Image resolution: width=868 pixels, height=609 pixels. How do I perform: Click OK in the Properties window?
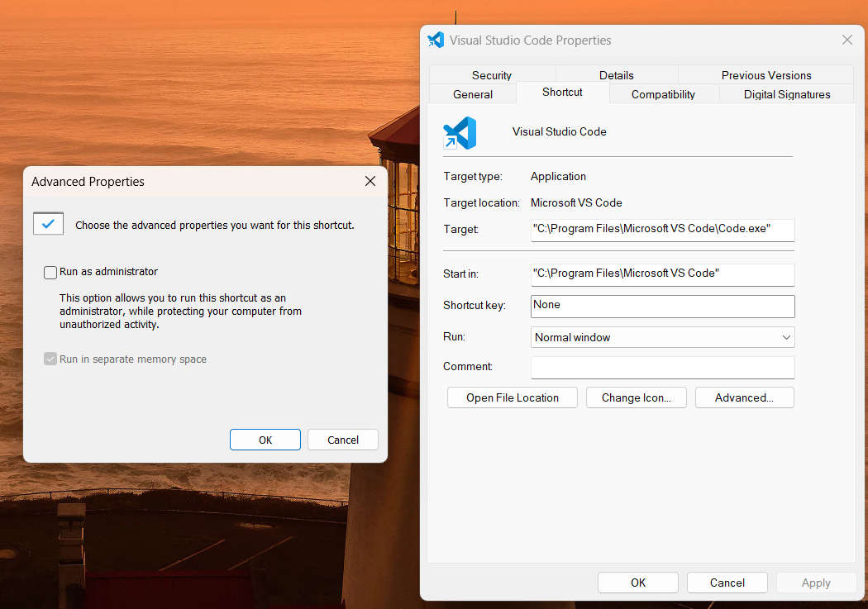tap(637, 583)
